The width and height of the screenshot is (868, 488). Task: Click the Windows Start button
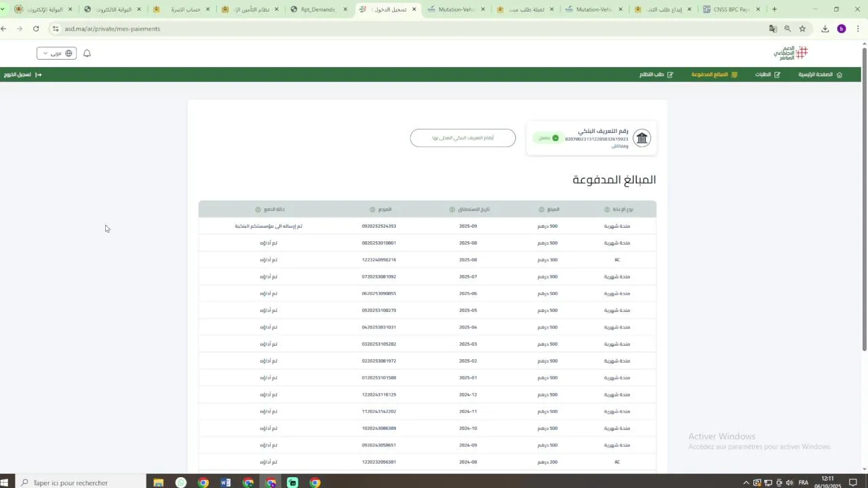[5, 483]
